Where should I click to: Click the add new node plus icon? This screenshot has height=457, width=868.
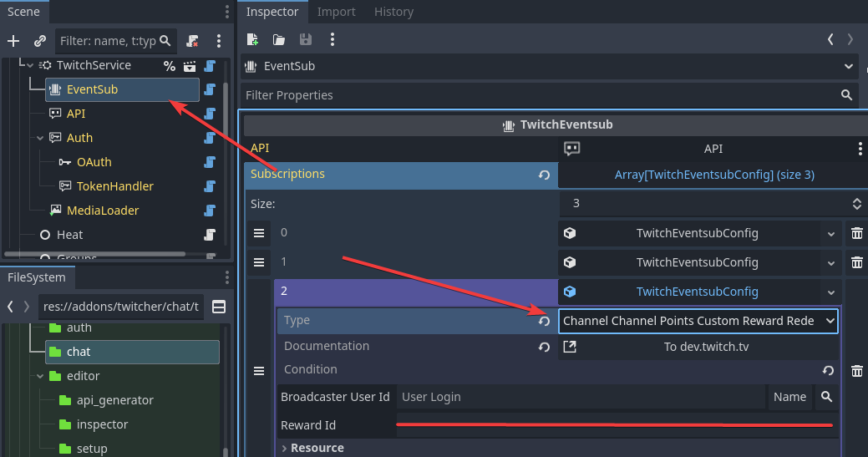13,41
